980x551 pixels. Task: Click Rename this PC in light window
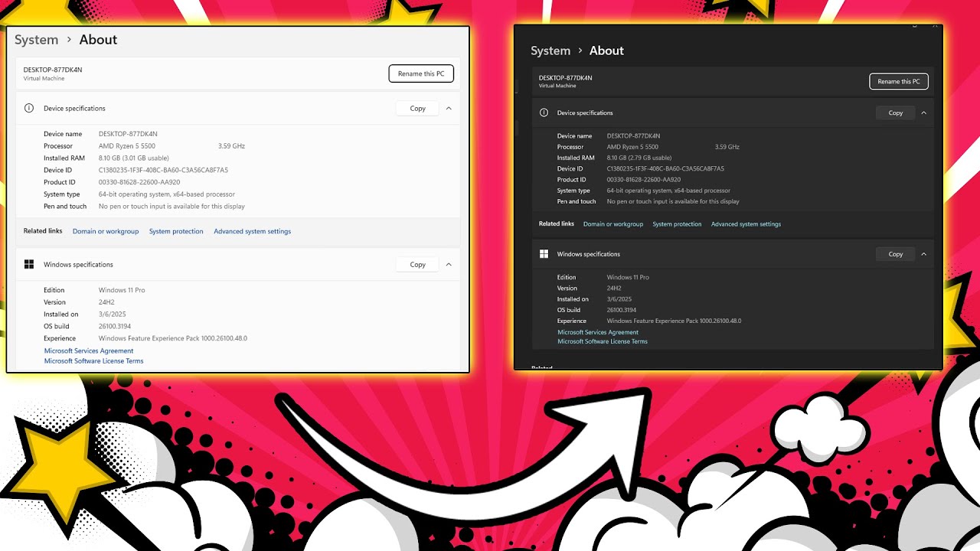pos(421,73)
